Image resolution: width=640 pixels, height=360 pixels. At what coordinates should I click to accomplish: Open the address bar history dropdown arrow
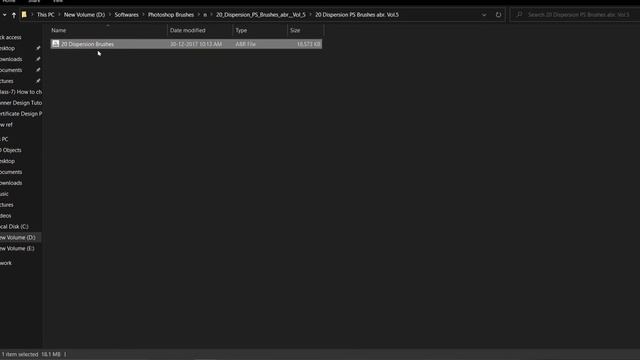coord(484,15)
